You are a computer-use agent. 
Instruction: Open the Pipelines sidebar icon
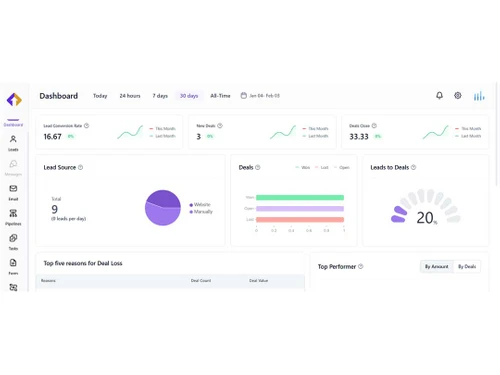click(13, 213)
